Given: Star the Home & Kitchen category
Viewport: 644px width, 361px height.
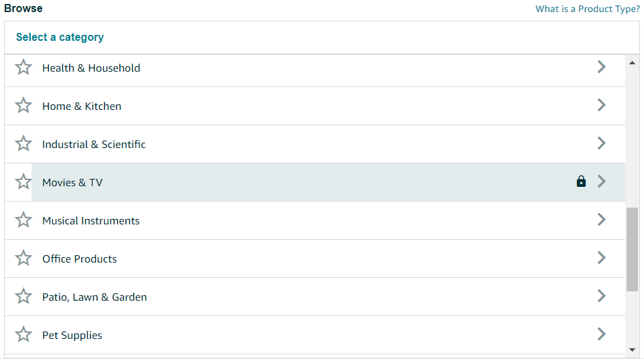Looking at the screenshot, I should point(23,106).
